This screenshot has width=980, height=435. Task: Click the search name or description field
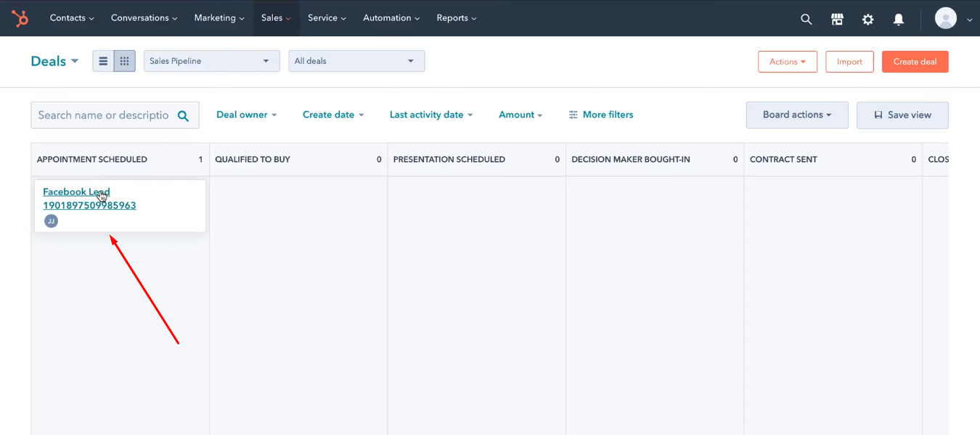click(115, 115)
